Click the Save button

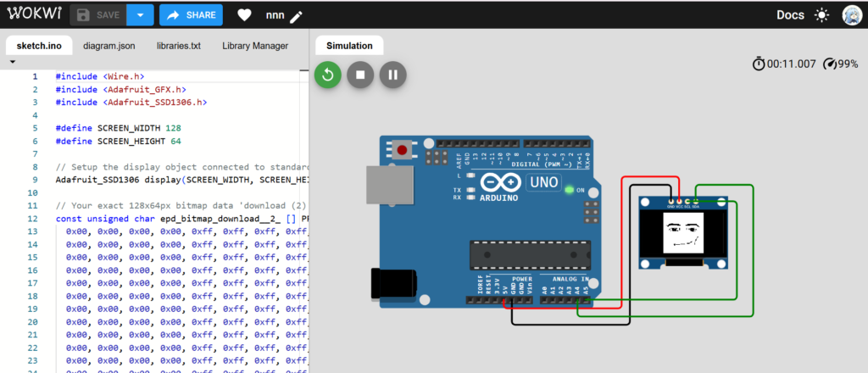click(98, 15)
